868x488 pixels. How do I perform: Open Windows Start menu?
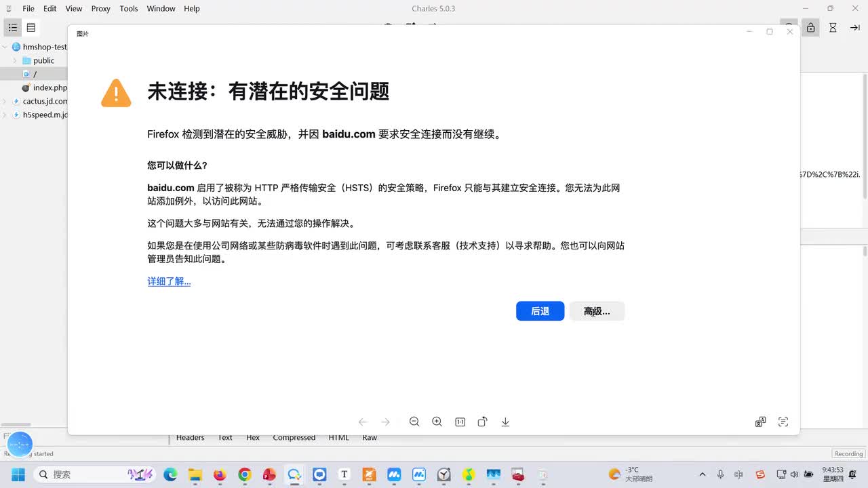pyautogui.click(x=18, y=474)
